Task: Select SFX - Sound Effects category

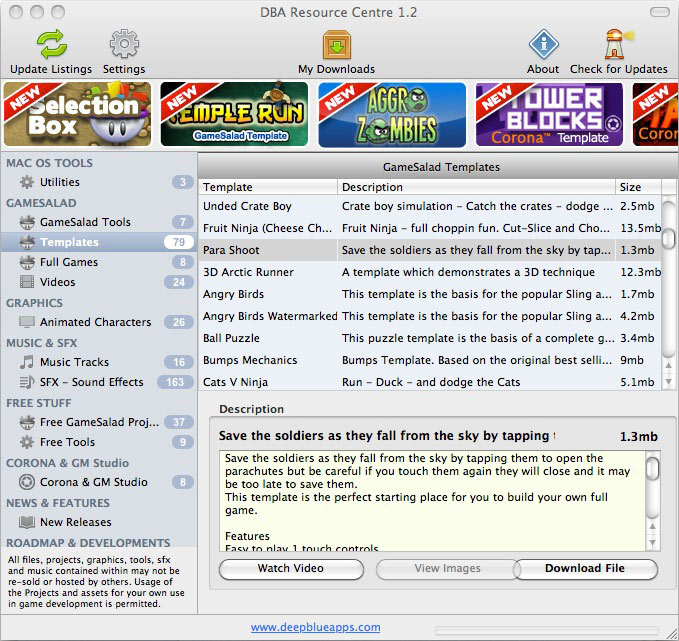Action: click(x=98, y=382)
